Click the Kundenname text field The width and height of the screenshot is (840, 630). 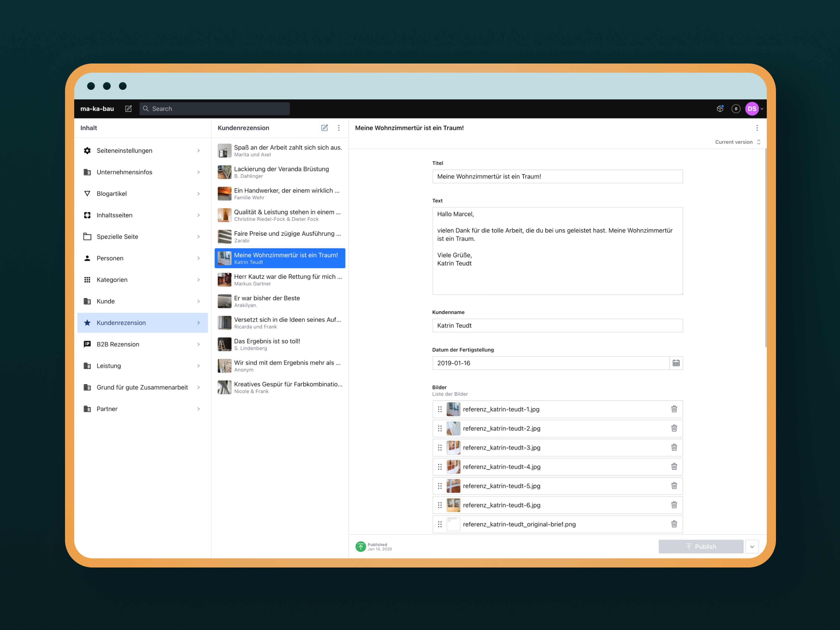(557, 325)
